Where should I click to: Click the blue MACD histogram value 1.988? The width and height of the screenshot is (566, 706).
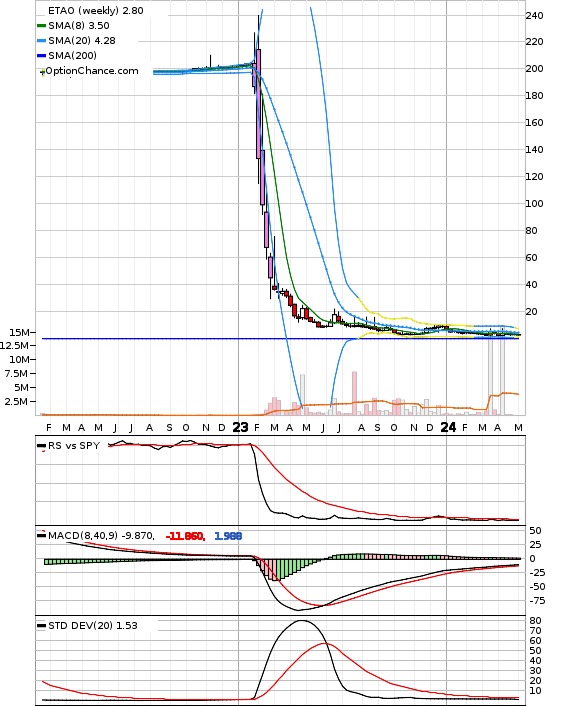tap(228, 536)
